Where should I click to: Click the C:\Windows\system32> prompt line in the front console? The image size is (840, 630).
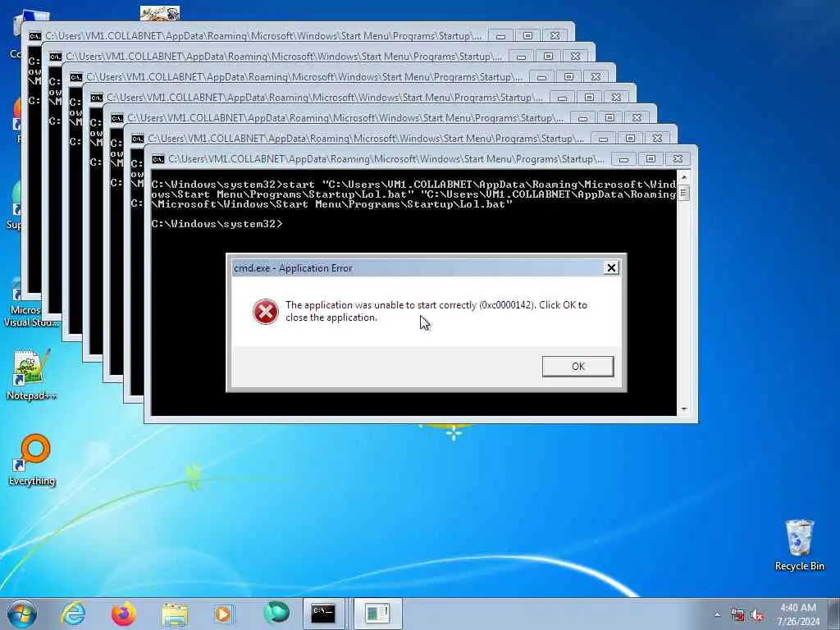coord(217,224)
